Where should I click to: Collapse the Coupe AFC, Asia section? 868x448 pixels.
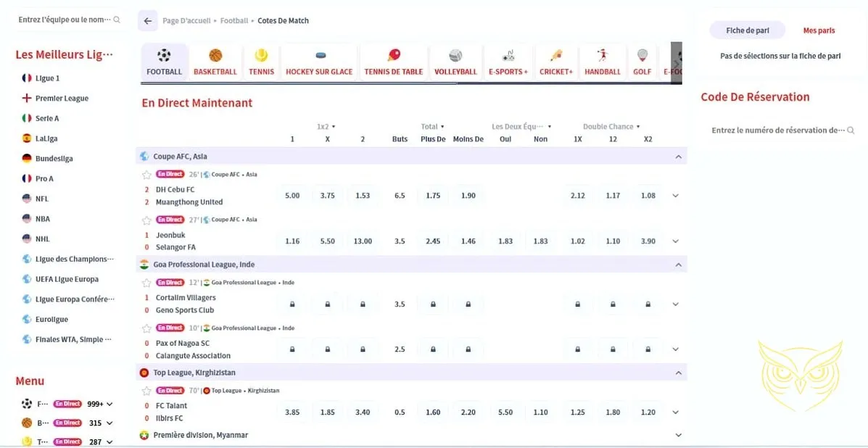point(678,157)
